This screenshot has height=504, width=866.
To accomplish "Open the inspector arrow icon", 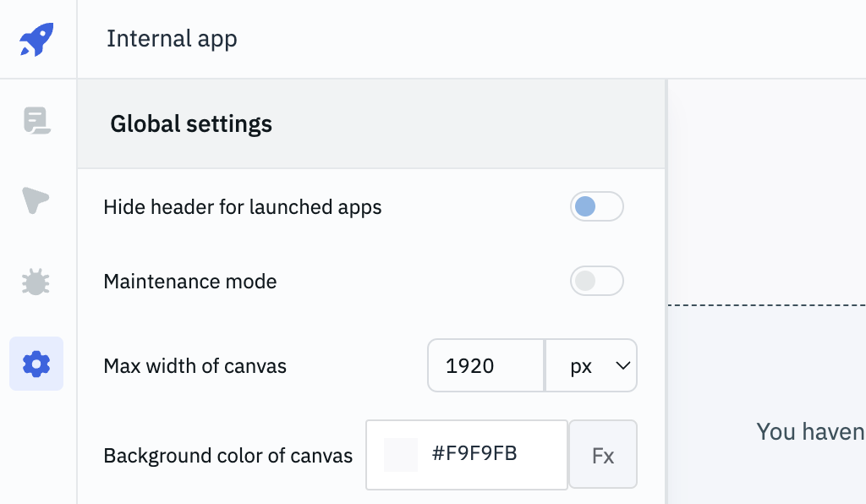I will click(36, 200).
